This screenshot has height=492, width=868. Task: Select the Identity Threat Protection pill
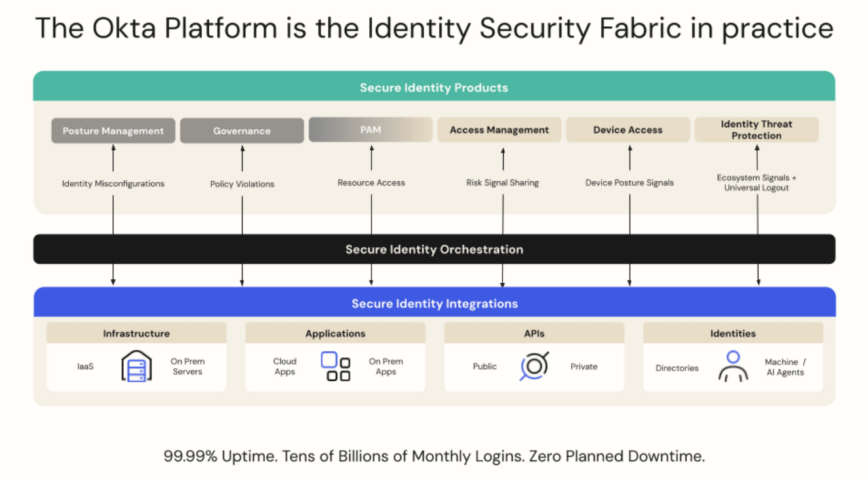pos(756,130)
